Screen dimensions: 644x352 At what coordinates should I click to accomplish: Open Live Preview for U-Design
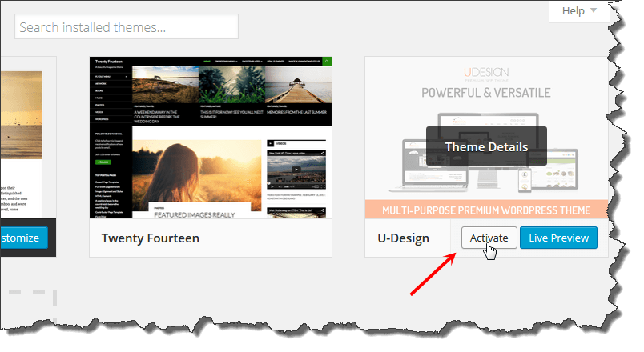pos(558,238)
